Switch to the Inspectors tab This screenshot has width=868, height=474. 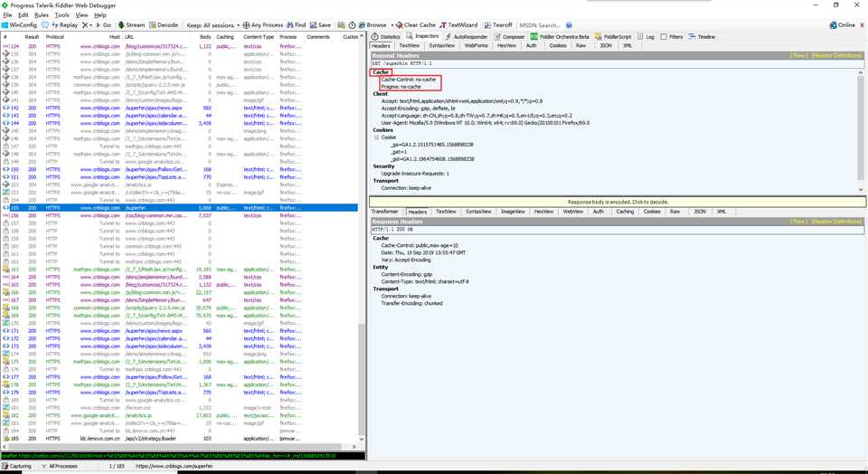click(x=423, y=36)
